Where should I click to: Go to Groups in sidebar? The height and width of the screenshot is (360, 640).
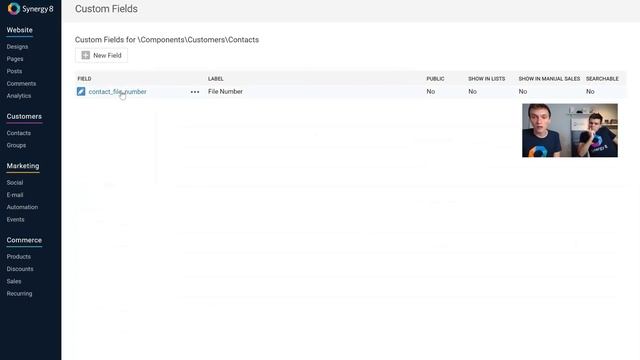click(16, 145)
